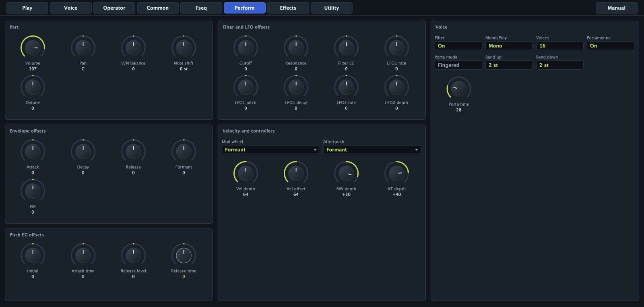644x307 pixels.
Task: Click the Filter EG knob
Action: tap(346, 48)
